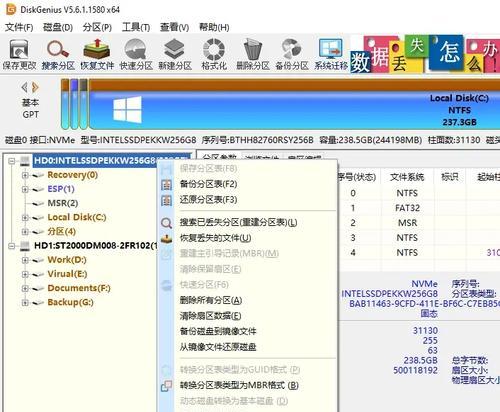The height and width of the screenshot is (412, 500).
Task: Expand the Backup(G:) node
Action: [x=25, y=303]
